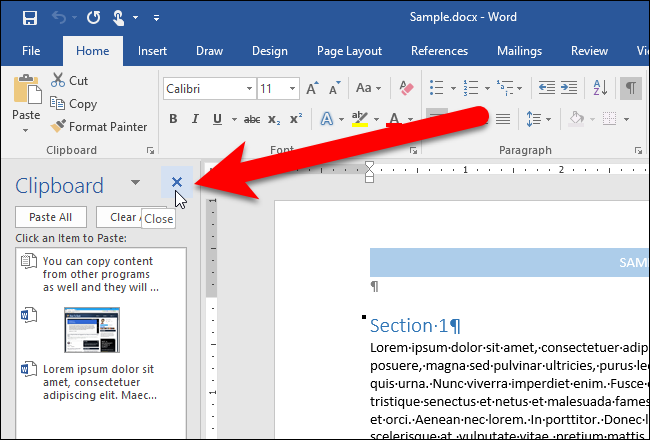This screenshot has height=440, width=650.
Task: Switch to the Draw tab
Action: pyautogui.click(x=209, y=51)
